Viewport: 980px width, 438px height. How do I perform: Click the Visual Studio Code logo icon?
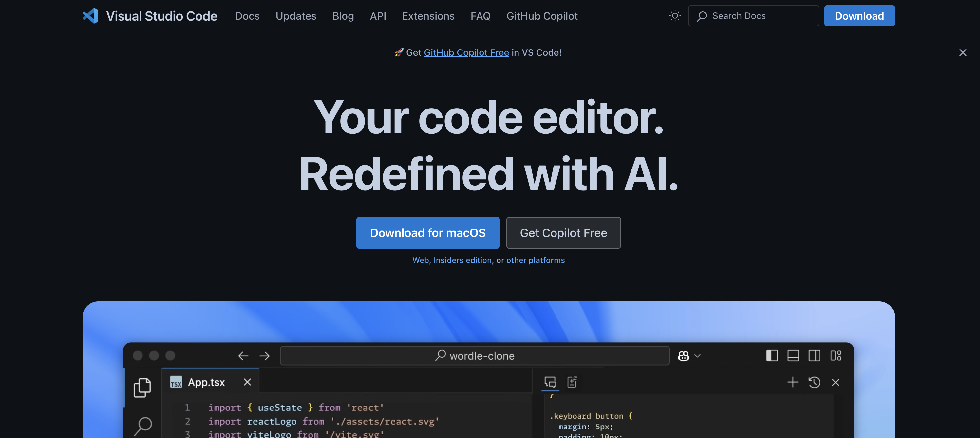pos(90,16)
